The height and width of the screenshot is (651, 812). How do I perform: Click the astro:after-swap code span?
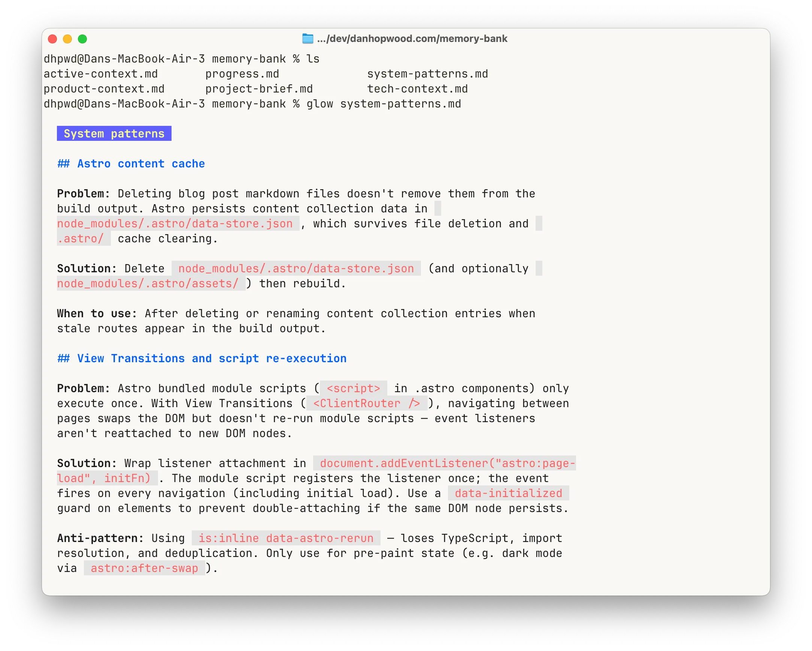(145, 568)
